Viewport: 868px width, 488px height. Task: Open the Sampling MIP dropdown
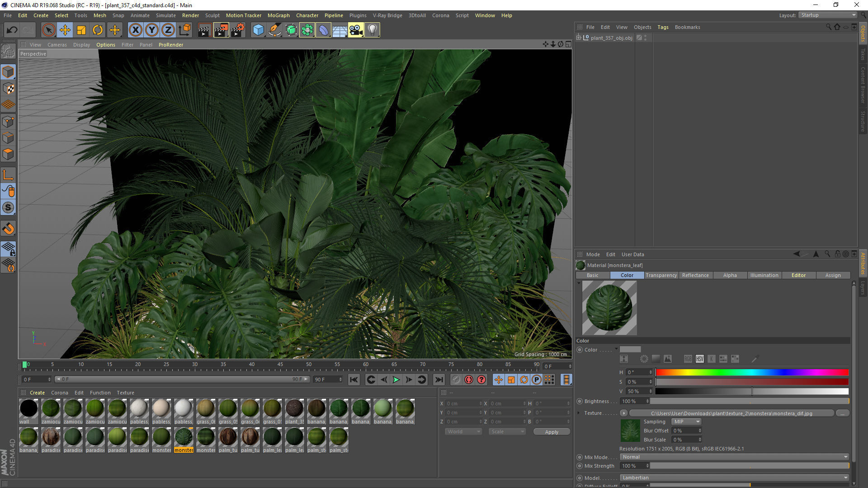point(686,422)
